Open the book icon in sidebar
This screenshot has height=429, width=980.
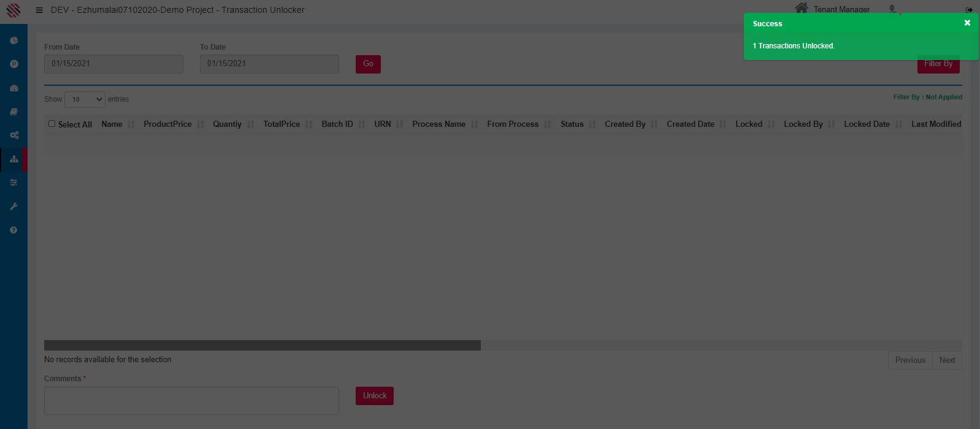coord(13,112)
